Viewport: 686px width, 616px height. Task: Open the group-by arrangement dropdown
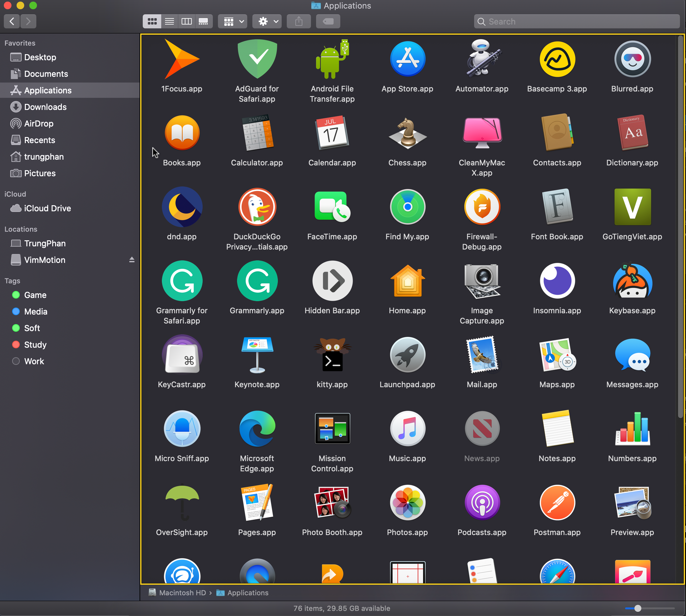(233, 22)
